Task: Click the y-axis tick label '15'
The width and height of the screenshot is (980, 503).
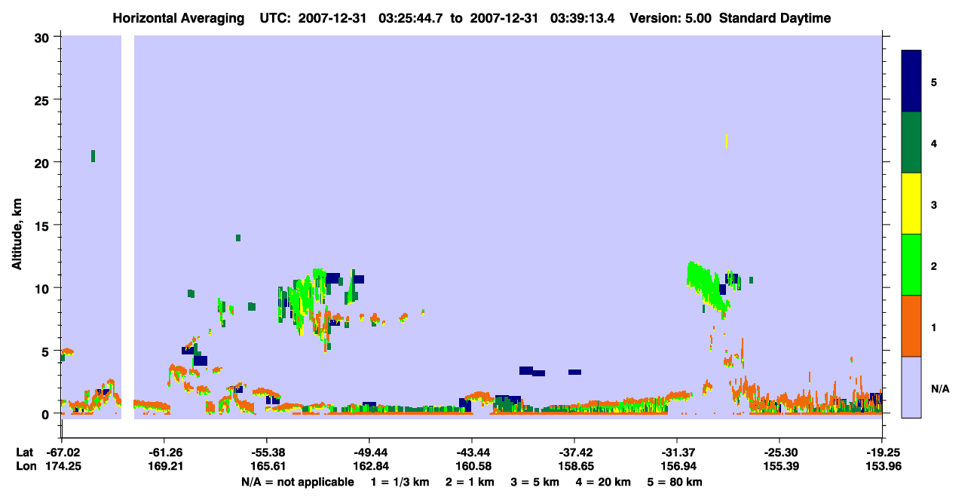Action: (44, 225)
